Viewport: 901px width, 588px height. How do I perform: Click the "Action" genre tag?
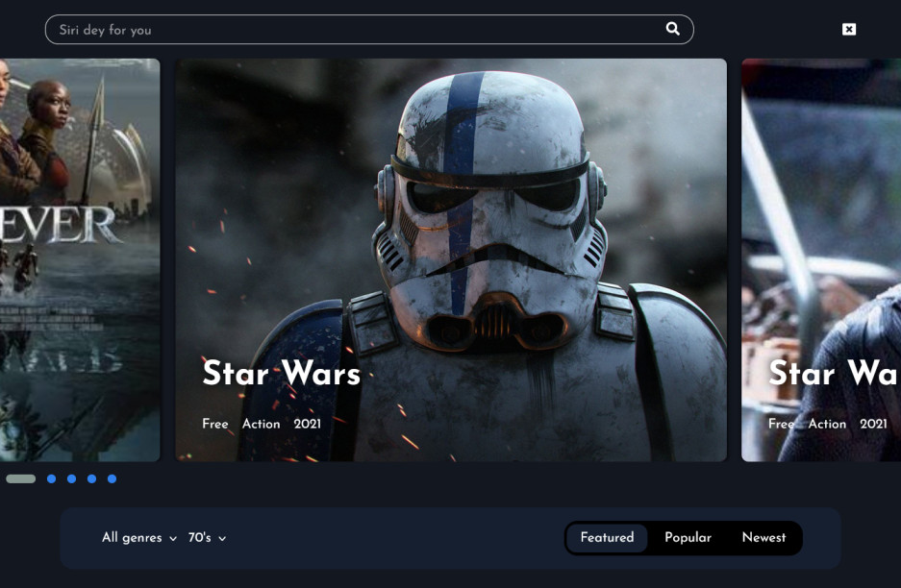[259, 424]
